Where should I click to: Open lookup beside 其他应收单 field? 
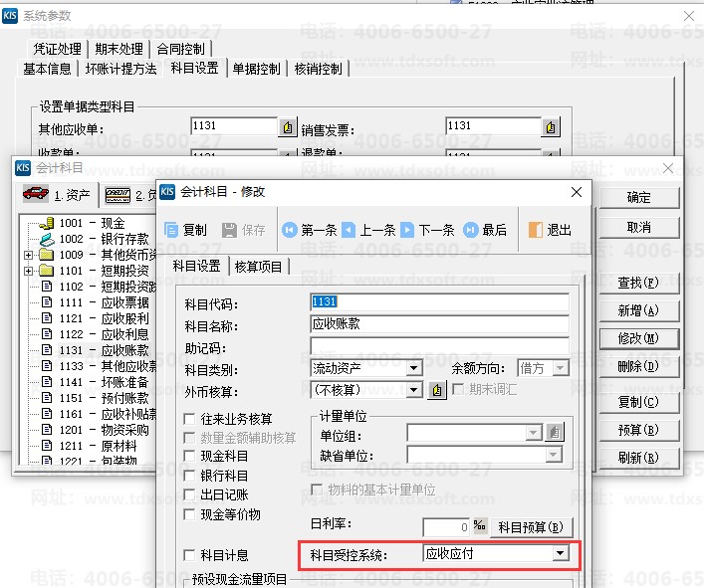pyautogui.click(x=287, y=127)
